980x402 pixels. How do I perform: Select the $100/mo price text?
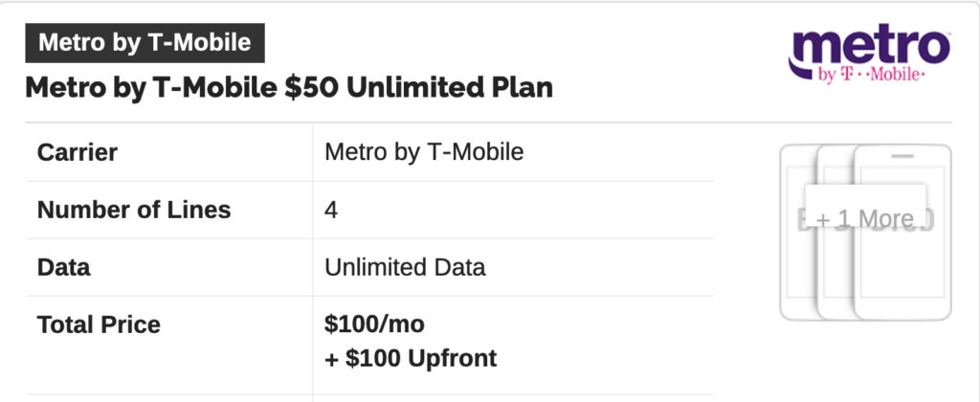click(374, 324)
